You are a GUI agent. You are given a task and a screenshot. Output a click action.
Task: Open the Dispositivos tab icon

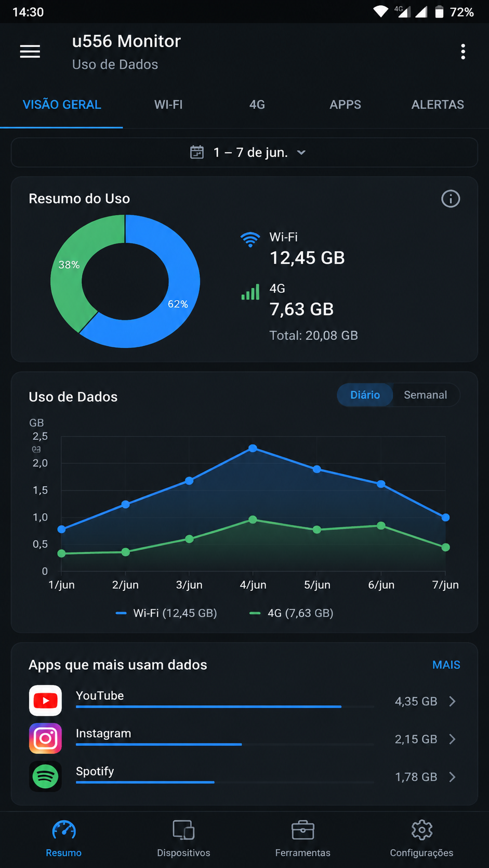(x=183, y=830)
